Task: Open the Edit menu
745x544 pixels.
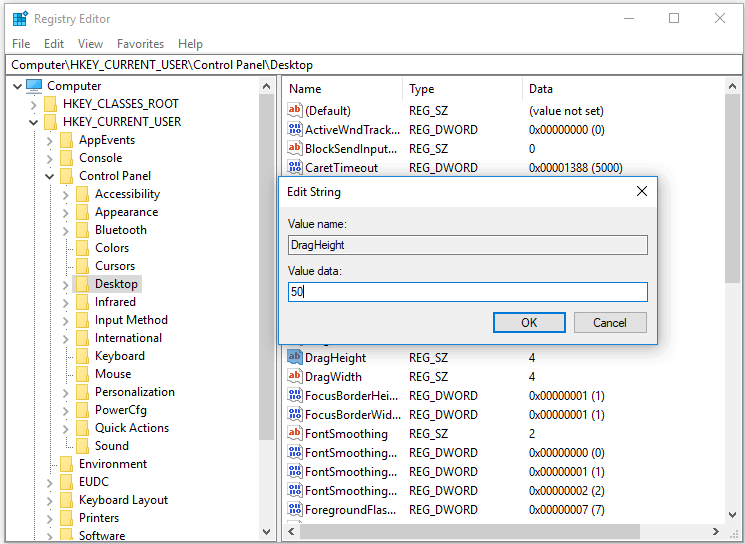Action: [54, 44]
